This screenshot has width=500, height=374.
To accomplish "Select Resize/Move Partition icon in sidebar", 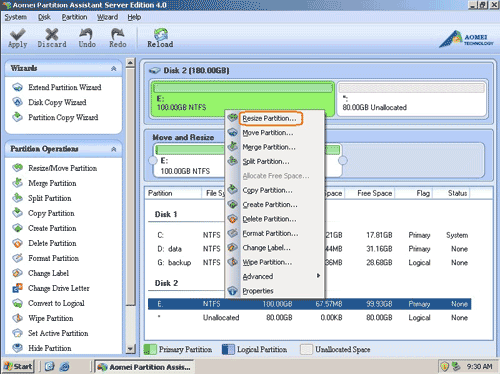I will click(17, 168).
